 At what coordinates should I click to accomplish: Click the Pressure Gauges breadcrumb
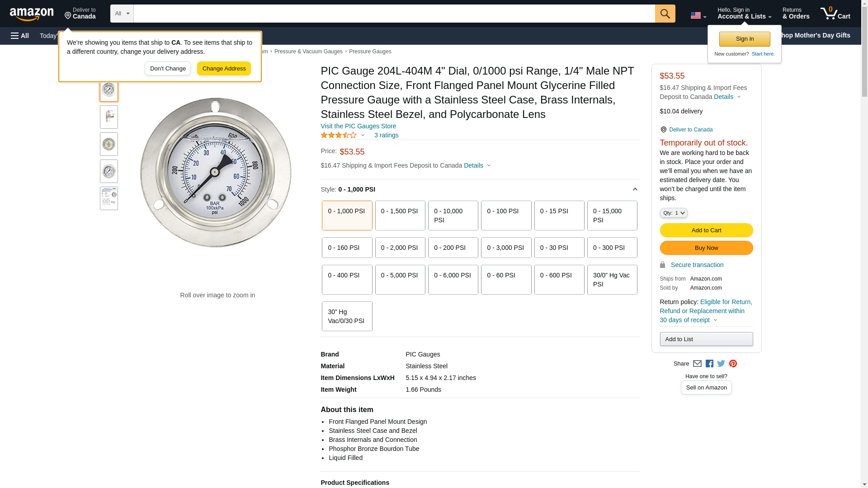370,52
